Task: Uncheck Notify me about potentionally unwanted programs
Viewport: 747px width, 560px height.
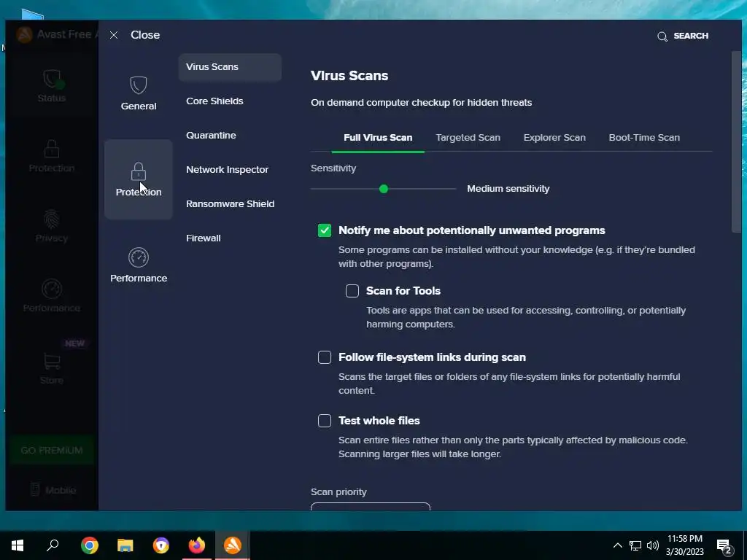Action: click(x=325, y=230)
